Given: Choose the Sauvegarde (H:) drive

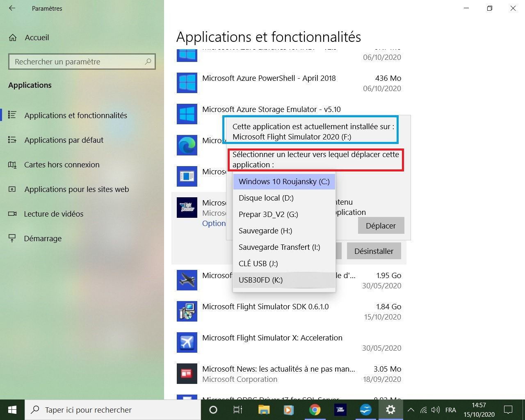Looking at the screenshot, I should (284, 231).
